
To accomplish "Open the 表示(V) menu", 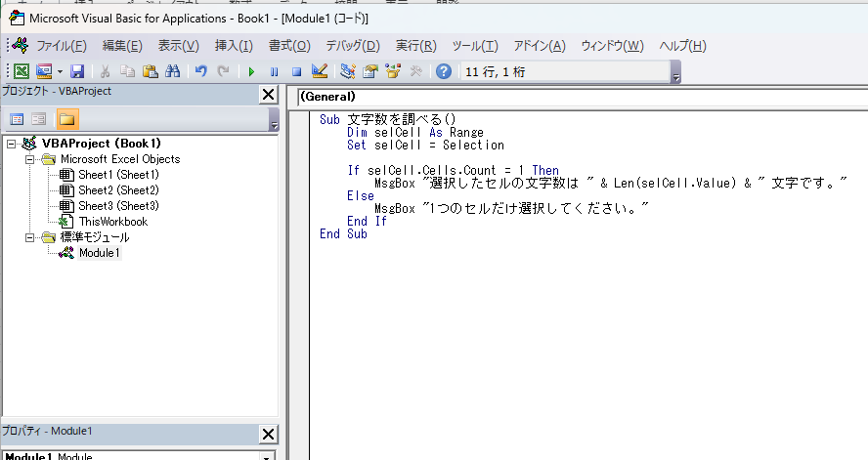I will coord(178,46).
